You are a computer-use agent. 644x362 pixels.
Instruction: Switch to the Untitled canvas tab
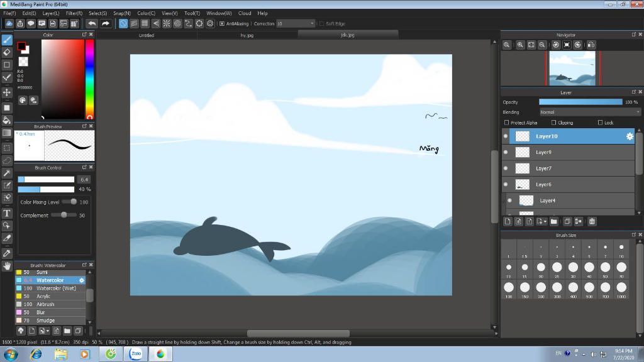(146, 35)
